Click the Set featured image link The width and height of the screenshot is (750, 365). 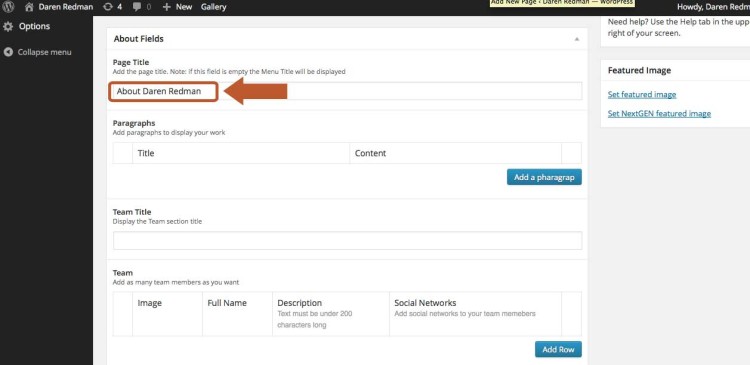pos(642,94)
